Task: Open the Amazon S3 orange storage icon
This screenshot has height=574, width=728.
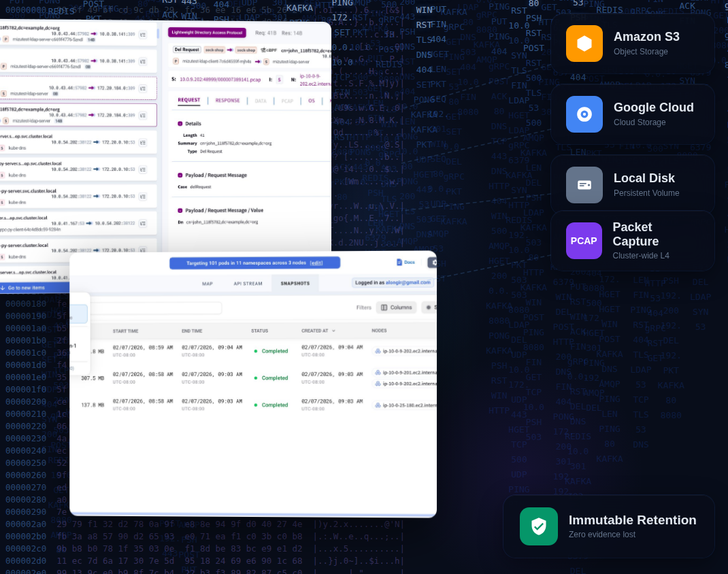Action: pyautogui.click(x=584, y=44)
